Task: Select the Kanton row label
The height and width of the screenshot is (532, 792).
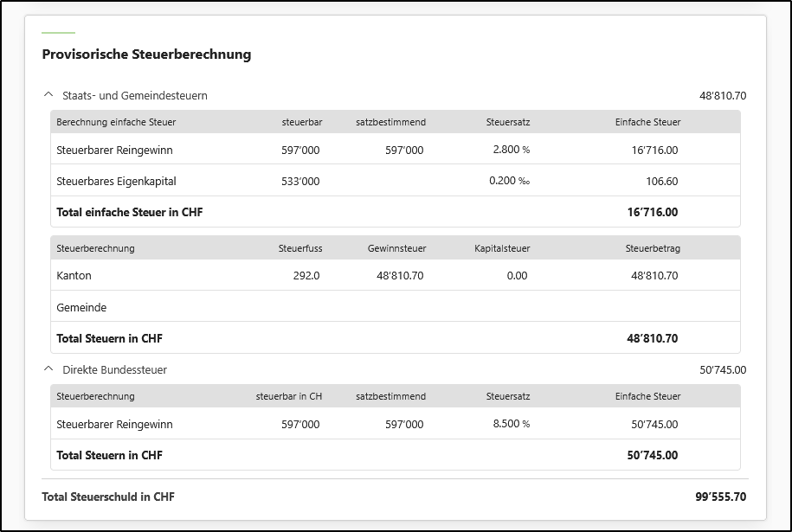Action: 74,276
